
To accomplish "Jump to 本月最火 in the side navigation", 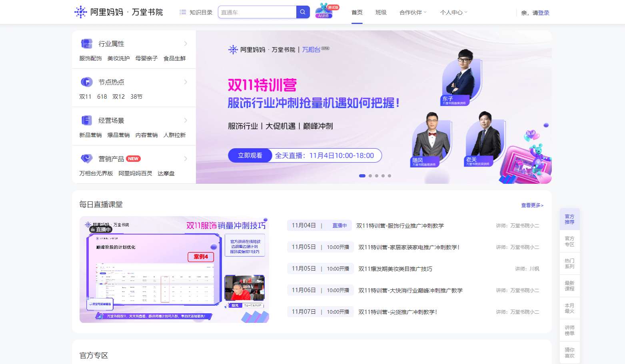I will (x=569, y=308).
